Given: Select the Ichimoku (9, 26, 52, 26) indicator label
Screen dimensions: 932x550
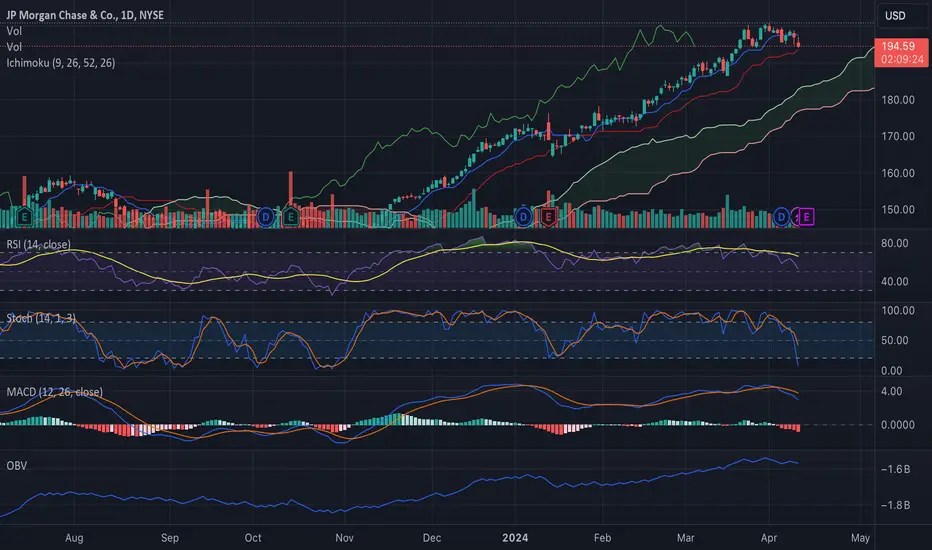Looking at the screenshot, I should pos(61,62).
